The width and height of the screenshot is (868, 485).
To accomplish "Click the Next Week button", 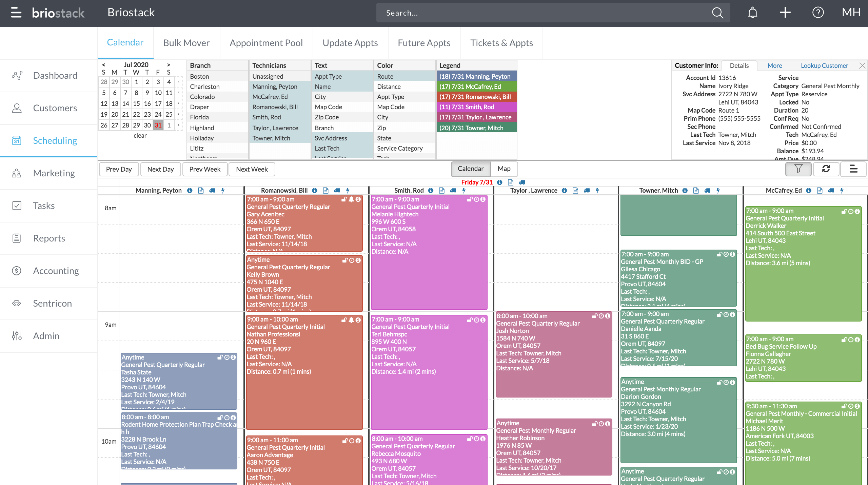I will (252, 169).
